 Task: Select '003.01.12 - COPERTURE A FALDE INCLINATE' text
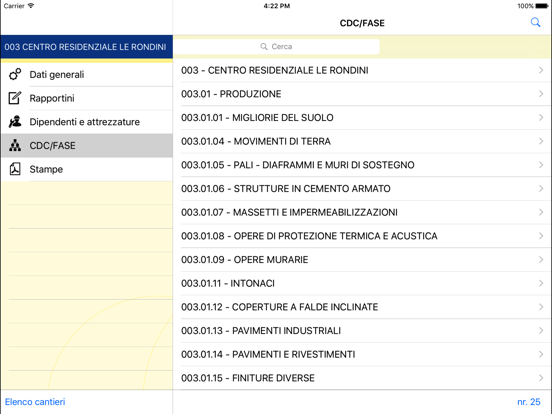pos(280,307)
